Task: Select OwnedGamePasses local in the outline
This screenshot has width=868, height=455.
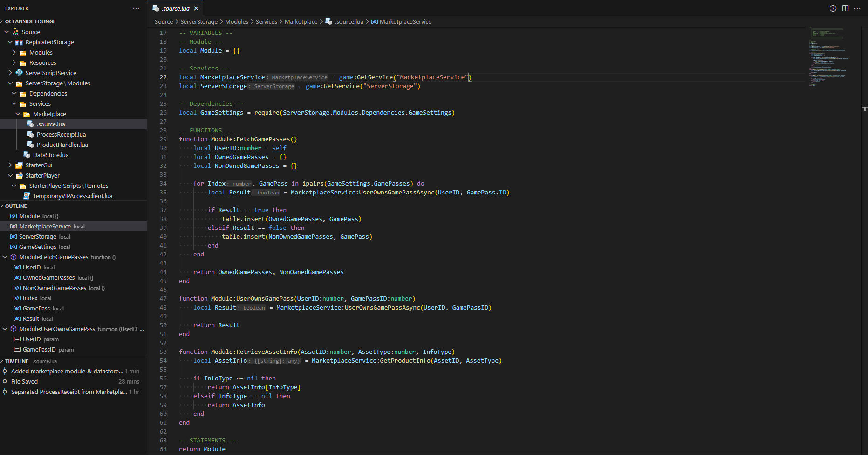Action: [x=73, y=277]
